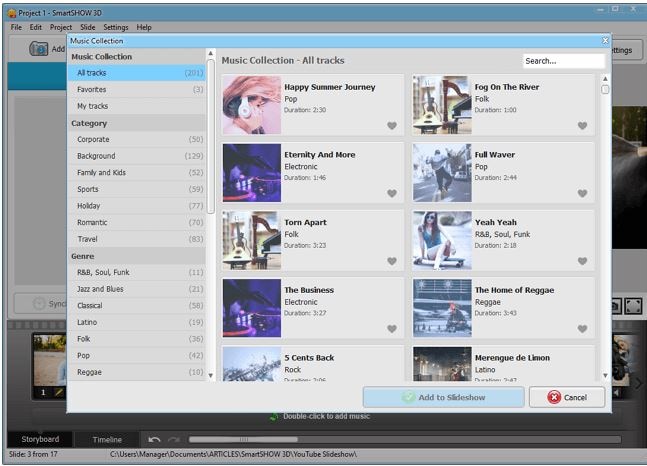Viewport: 647px width, 466px height.
Task: Select All tracks in sidebar
Action: pyautogui.click(x=137, y=73)
